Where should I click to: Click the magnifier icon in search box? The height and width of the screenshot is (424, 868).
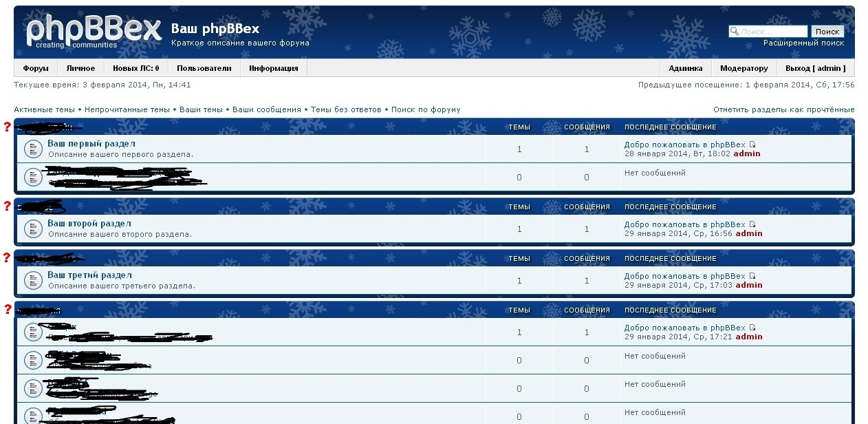pyautogui.click(x=734, y=31)
